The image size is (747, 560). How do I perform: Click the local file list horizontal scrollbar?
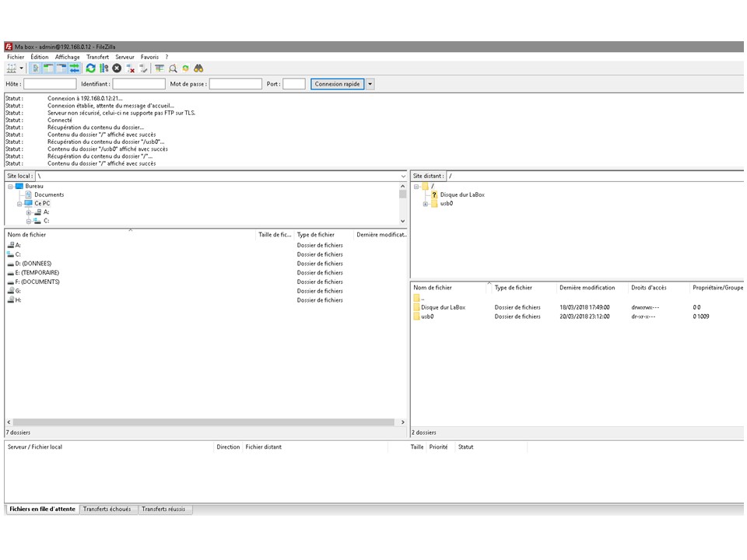pos(202,422)
